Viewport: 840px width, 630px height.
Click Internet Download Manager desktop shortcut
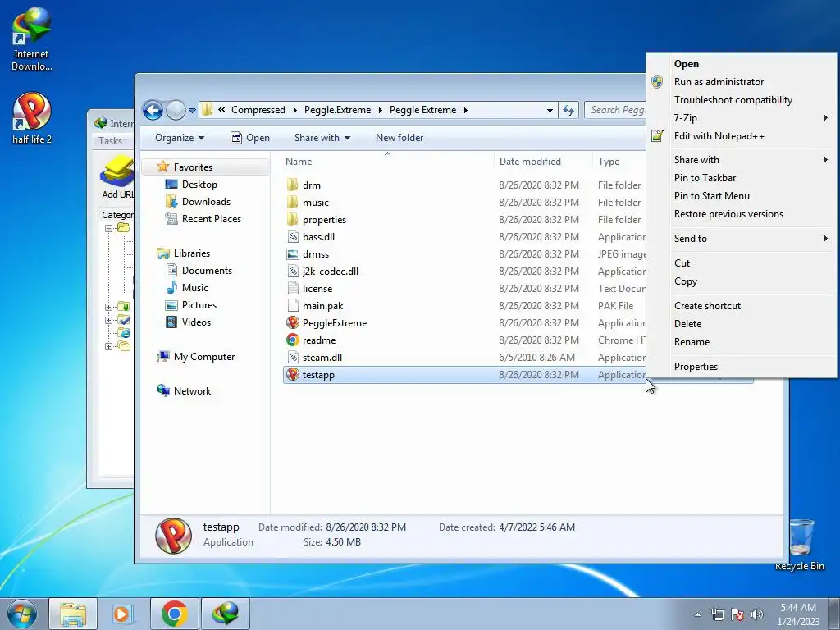pos(31,39)
